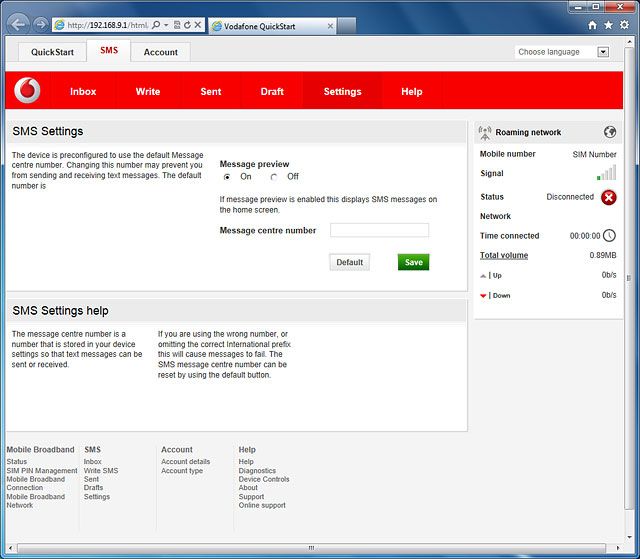Open the Draft menu item
The image size is (640, 559).
[272, 91]
